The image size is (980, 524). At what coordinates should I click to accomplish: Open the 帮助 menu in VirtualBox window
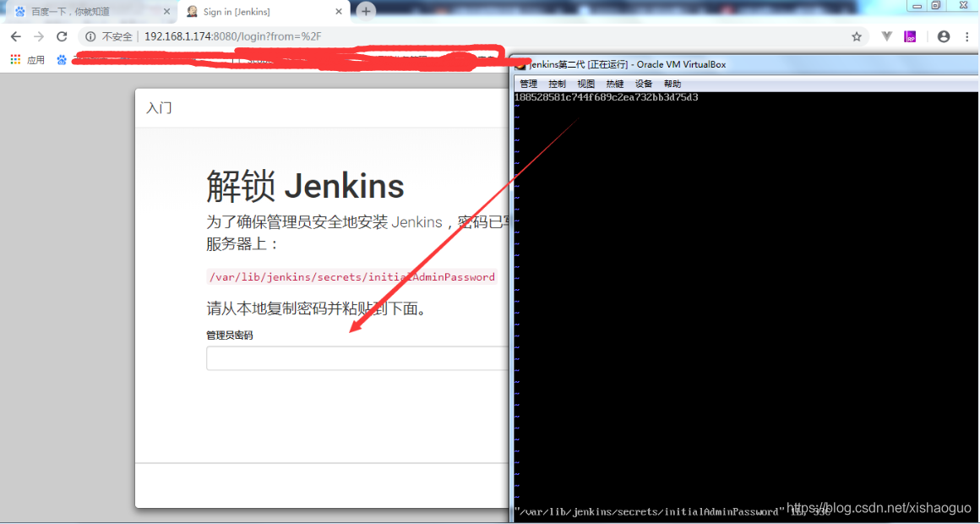tap(672, 84)
